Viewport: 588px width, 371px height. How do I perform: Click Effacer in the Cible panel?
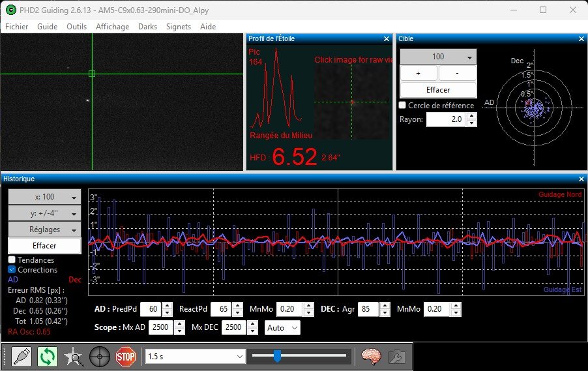pyautogui.click(x=438, y=90)
